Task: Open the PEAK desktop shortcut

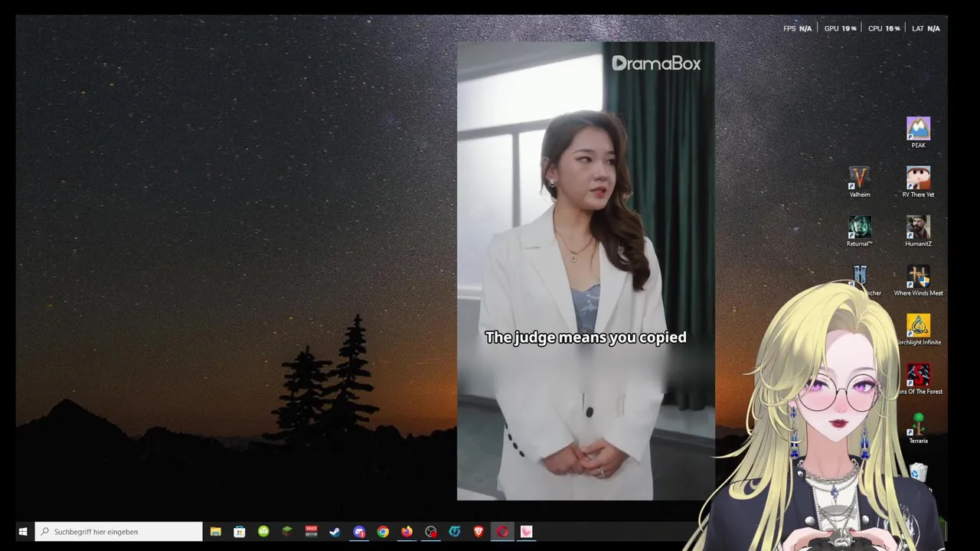Action: [918, 132]
